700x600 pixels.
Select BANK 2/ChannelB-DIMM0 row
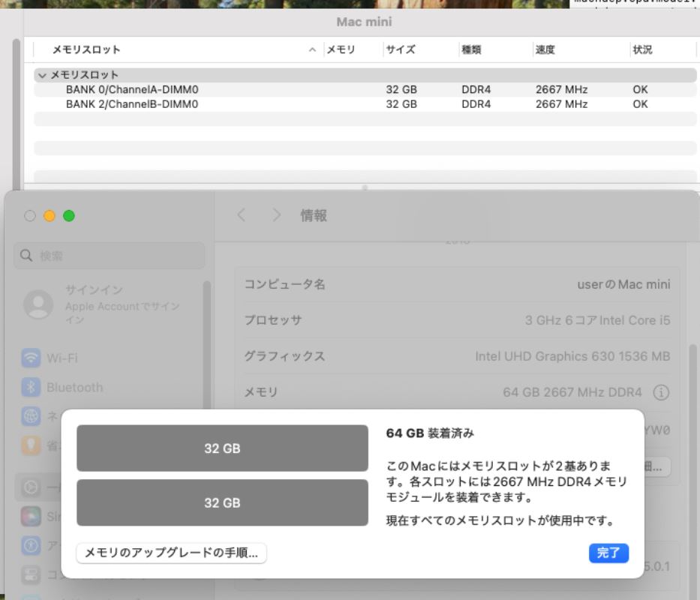point(365,104)
